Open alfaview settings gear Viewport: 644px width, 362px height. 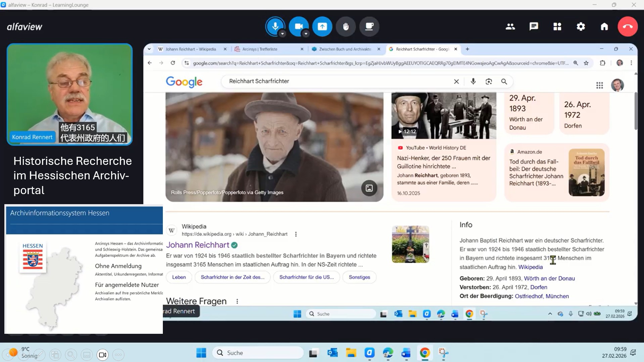click(581, 27)
